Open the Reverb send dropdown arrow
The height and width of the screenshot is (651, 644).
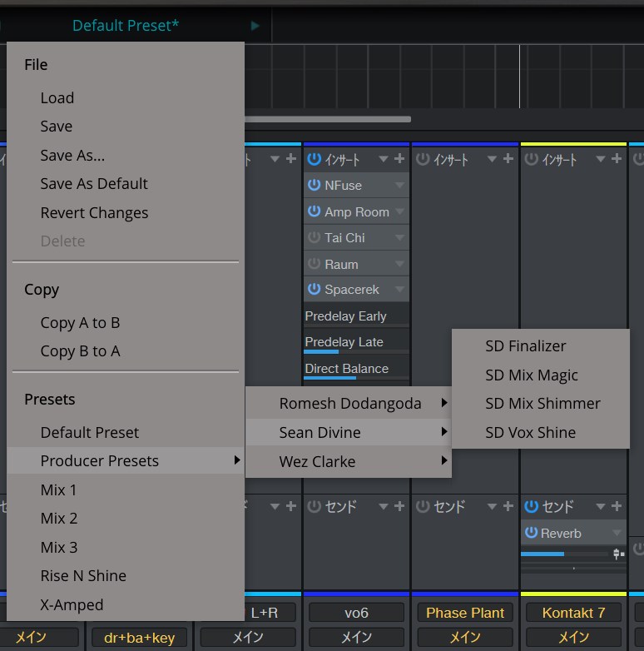coord(617,533)
